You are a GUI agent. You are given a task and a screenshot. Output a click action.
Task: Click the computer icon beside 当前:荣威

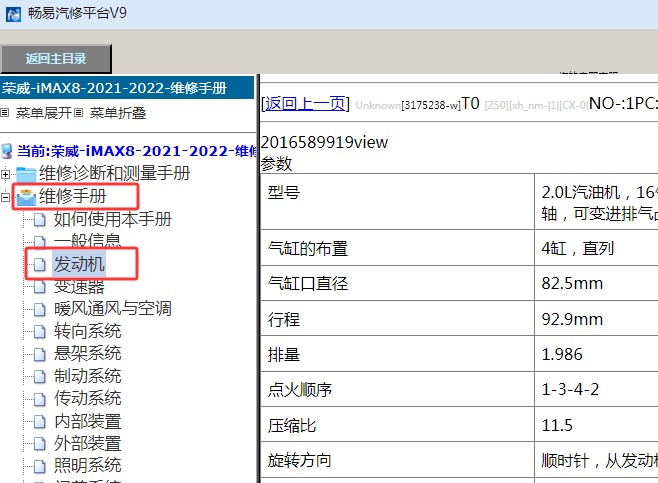coord(7,151)
